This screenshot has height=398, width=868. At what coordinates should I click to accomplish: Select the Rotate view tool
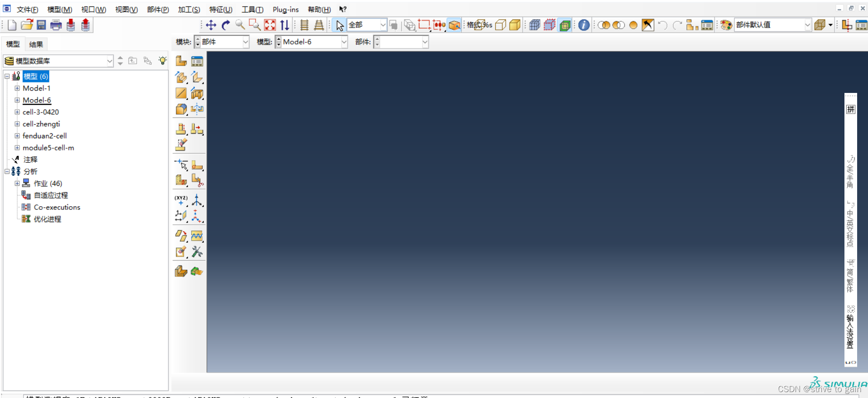pos(225,25)
